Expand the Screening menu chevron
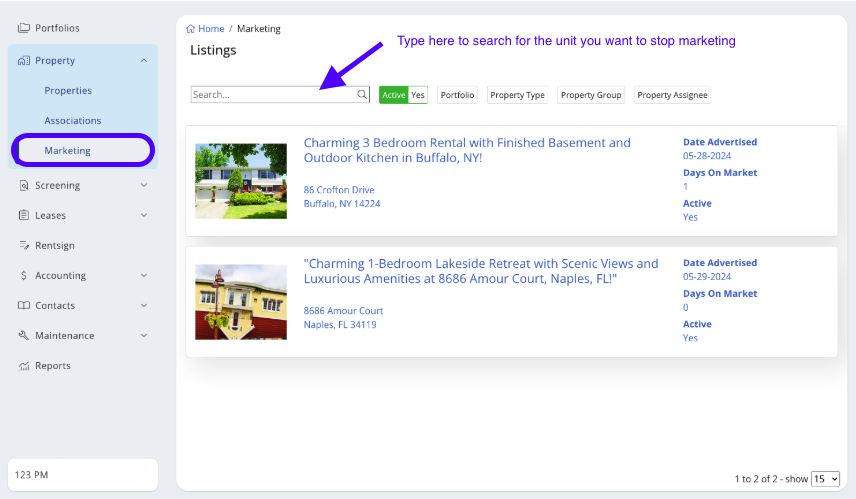 pos(144,186)
